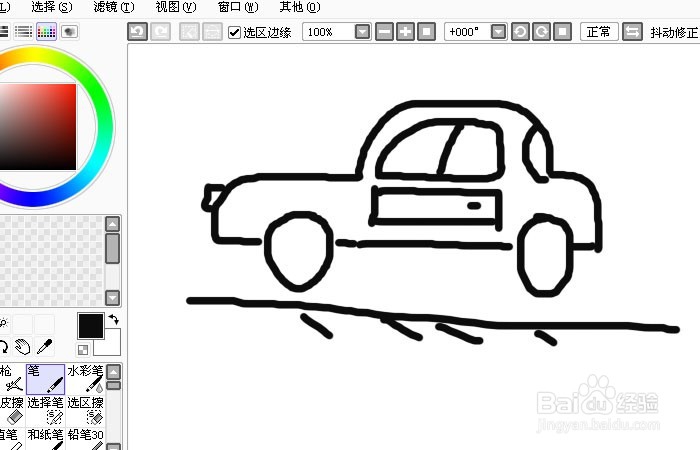Select the Hand pan tool
The image size is (700, 450).
coord(22,347)
